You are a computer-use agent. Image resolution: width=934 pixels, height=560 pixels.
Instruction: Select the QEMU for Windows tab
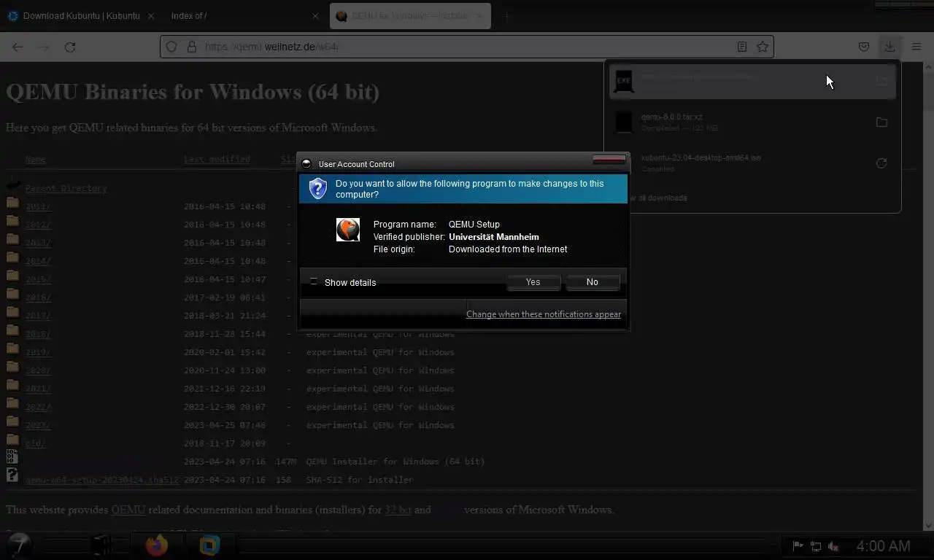coord(410,15)
